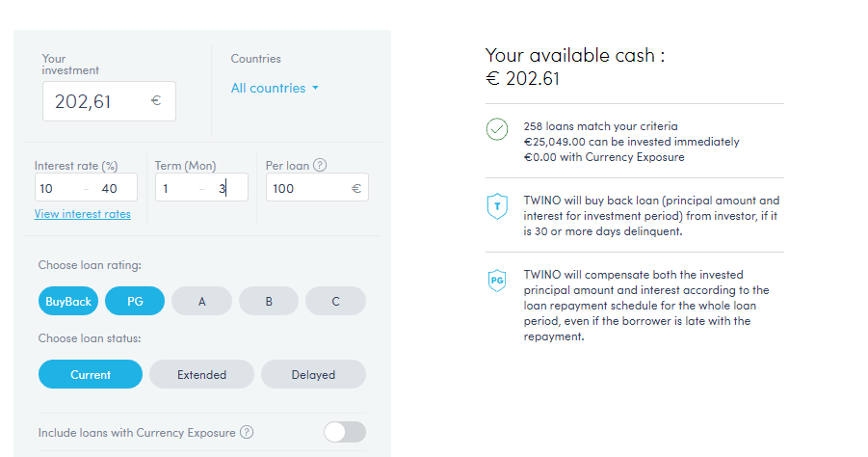Click the TWINO BuyBack shield icon

pos(497,204)
